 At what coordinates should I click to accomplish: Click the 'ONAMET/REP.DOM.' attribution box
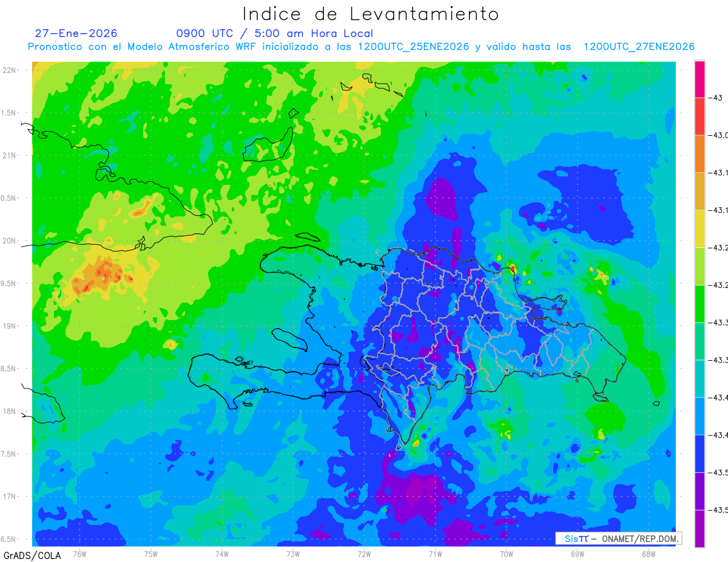(x=618, y=538)
